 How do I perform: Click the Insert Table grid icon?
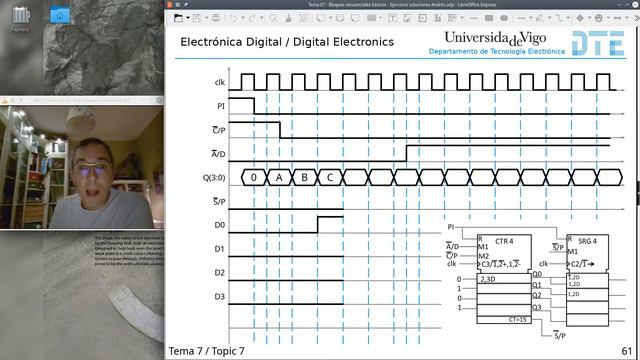click(x=371, y=18)
